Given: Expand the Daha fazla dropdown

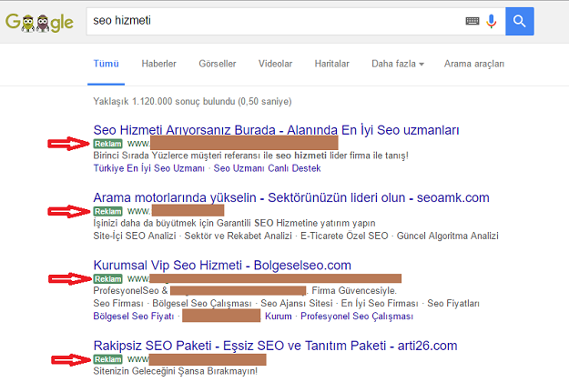Looking at the screenshot, I should pyautogui.click(x=398, y=64).
